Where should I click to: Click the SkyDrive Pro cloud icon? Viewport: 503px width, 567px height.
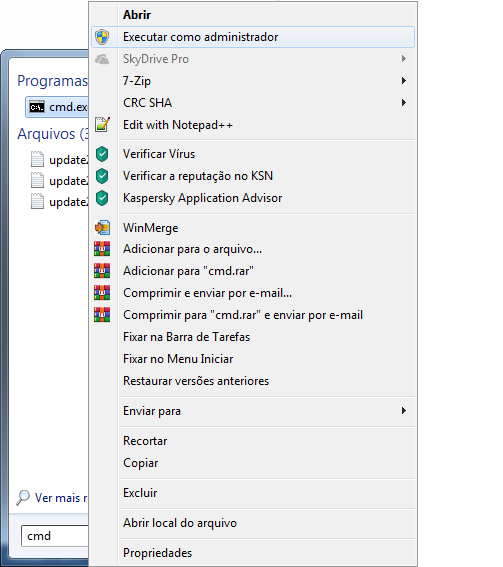click(102, 59)
